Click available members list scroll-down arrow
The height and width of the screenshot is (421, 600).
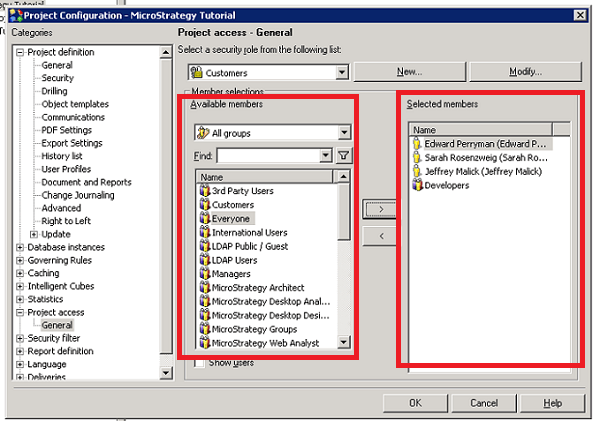pos(344,341)
